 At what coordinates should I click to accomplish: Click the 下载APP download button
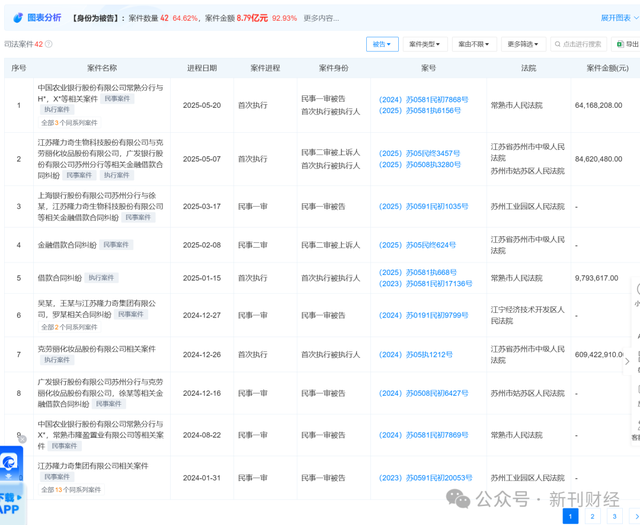click(x=11, y=503)
